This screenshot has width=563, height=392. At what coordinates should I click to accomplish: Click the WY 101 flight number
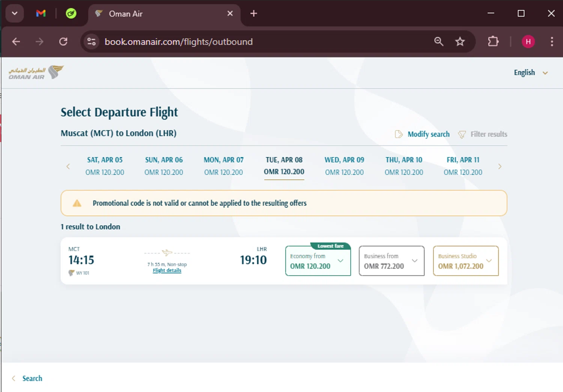tap(83, 273)
